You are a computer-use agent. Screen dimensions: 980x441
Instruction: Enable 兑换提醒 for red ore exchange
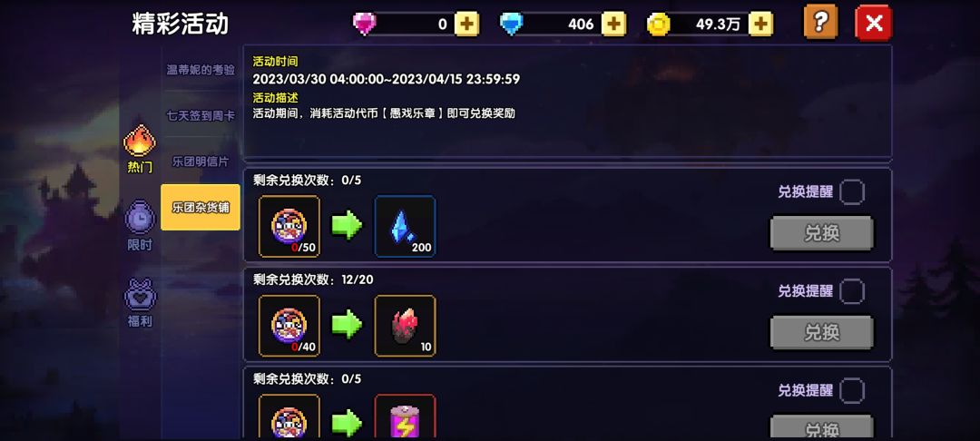(x=852, y=291)
